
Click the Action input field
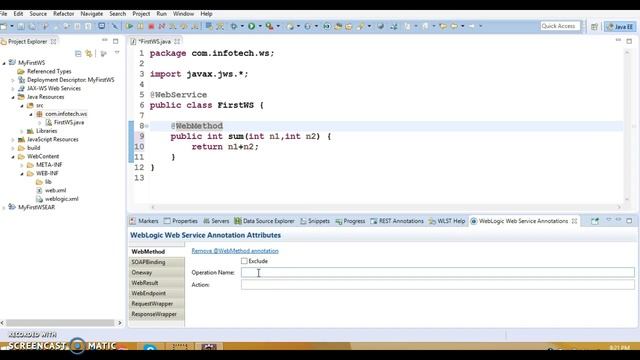pos(438,284)
